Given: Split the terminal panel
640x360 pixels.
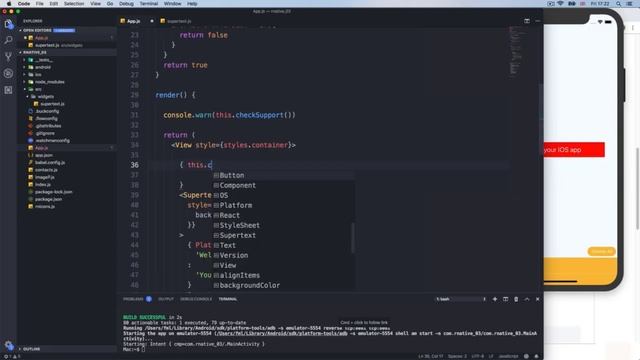Looking at the screenshot, I should click(x=505, y=299).
